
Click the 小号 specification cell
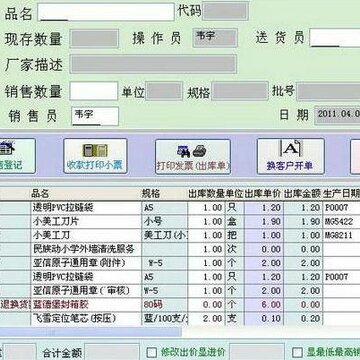165,222
